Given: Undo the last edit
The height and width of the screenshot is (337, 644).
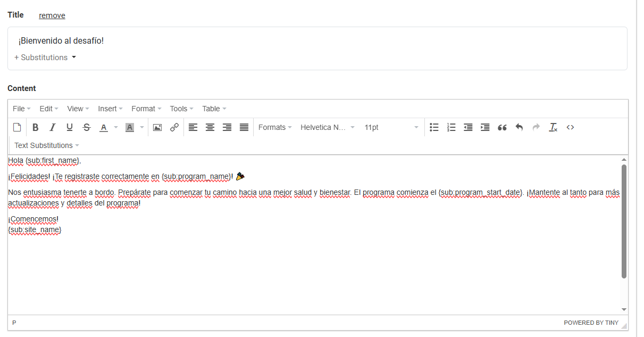Looking at the screenshot, I should tap(519, 127).
